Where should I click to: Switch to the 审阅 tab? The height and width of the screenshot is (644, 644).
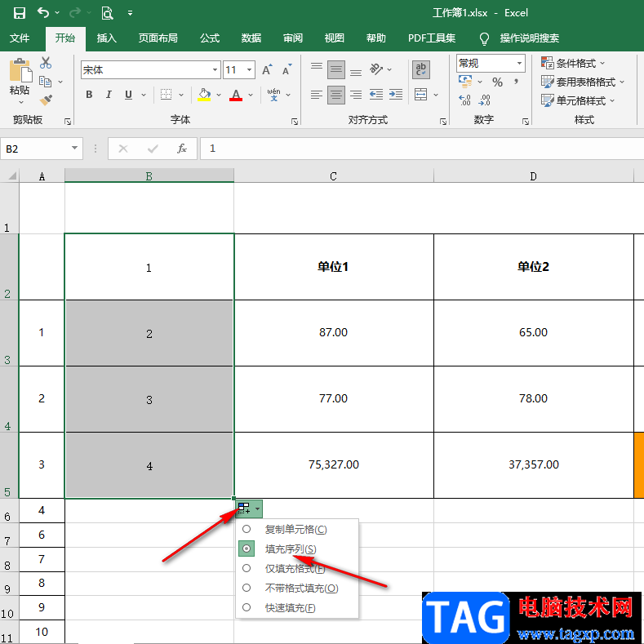coord(293,38)
